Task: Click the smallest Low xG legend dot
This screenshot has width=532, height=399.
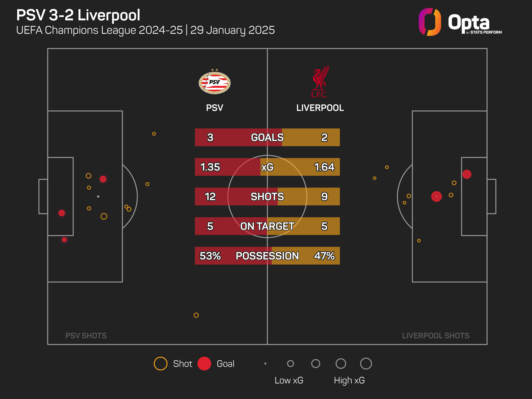Action: (265, 363)
